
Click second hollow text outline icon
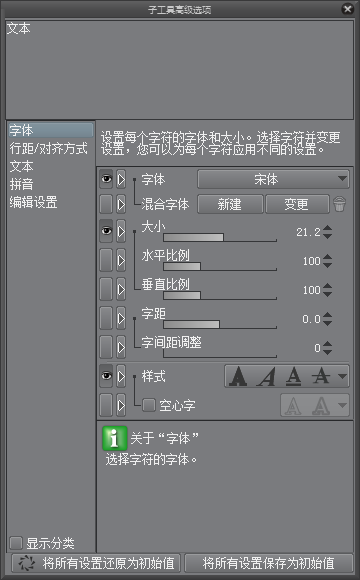tap(321, 406)
